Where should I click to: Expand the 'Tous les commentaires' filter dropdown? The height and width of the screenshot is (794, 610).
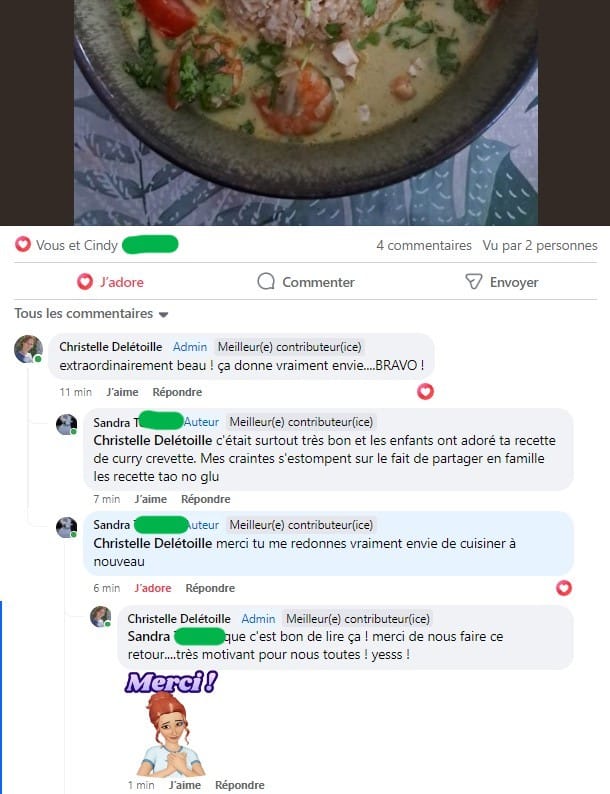pyautogui.click(x=91, y=314)
